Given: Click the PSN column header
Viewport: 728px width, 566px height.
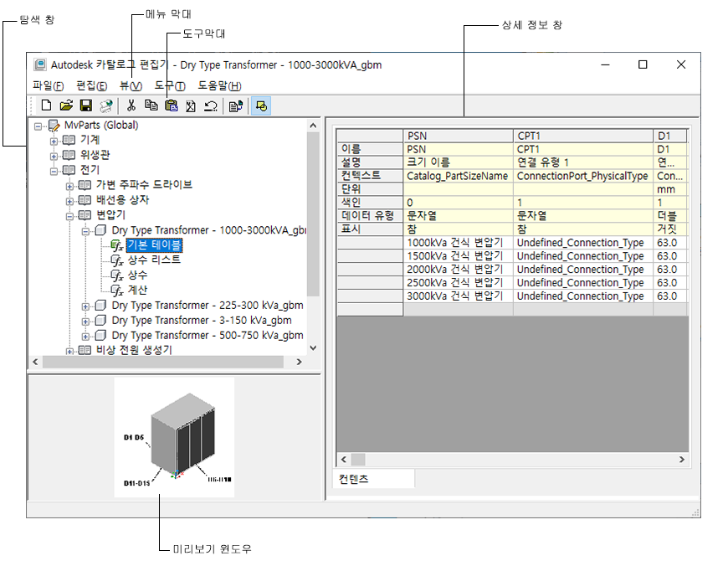Looking at the screenshot, I should coord(458,136).
